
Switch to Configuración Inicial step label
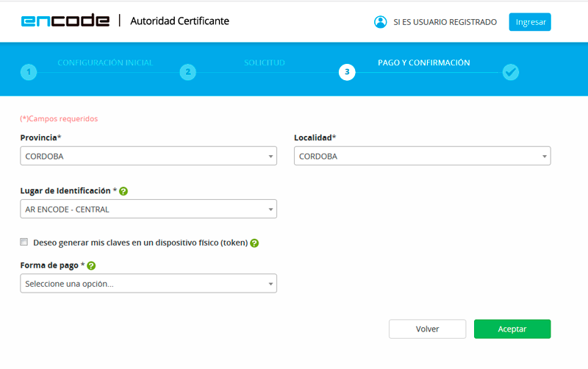[x=105, y=63]
